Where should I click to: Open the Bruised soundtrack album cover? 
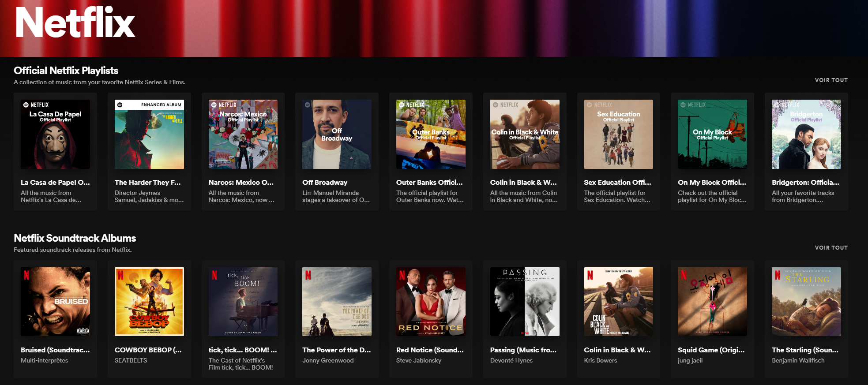[x=55, y=302]
